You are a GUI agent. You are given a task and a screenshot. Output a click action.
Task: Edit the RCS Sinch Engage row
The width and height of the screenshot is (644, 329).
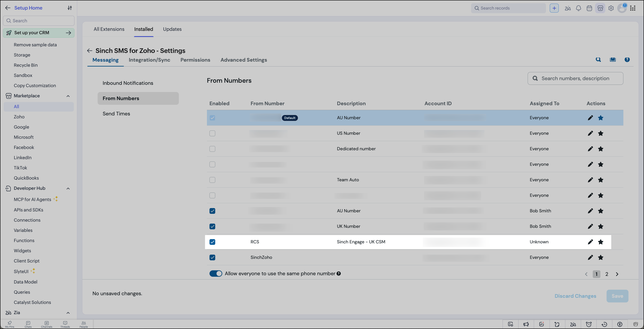click(590, 242)
